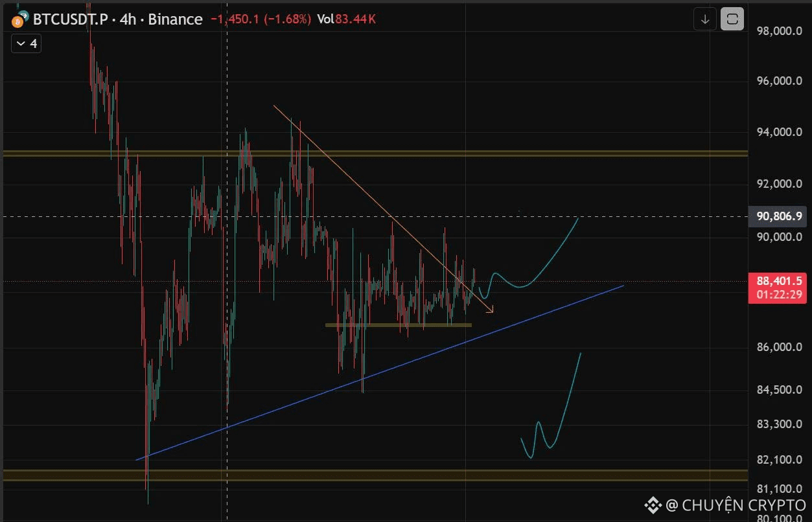Click the rounded-square icon button at top right
The height and width of the screenshot is (522, 812).
point(732,19)
